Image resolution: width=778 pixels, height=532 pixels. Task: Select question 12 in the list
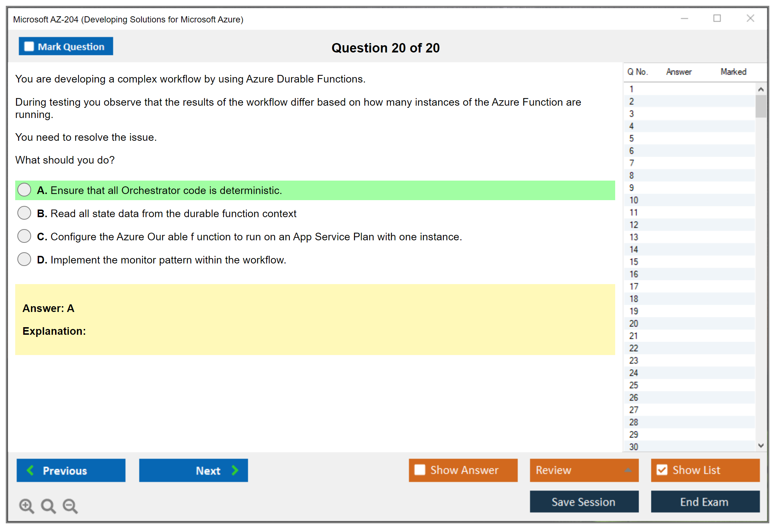click(x=634, y=225)
